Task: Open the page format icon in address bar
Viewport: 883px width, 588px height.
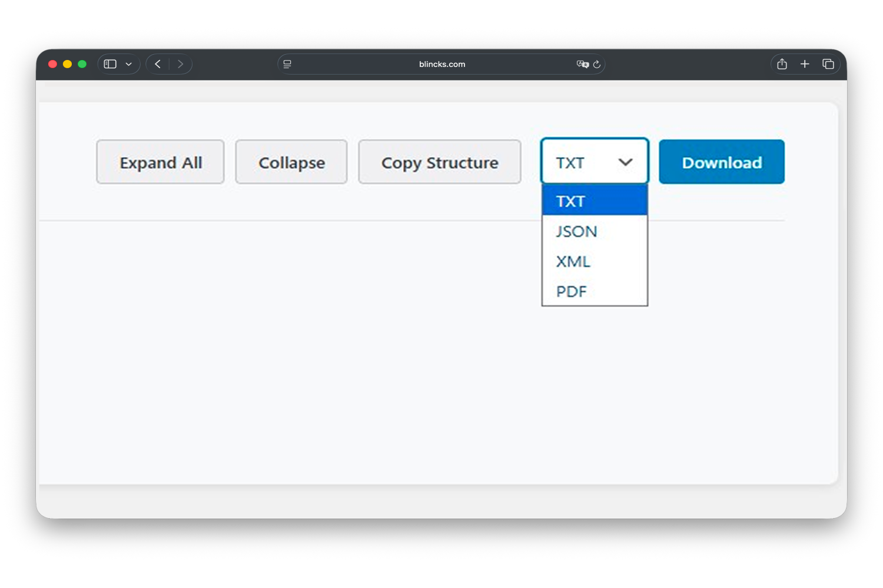Action: coord(287,64)
